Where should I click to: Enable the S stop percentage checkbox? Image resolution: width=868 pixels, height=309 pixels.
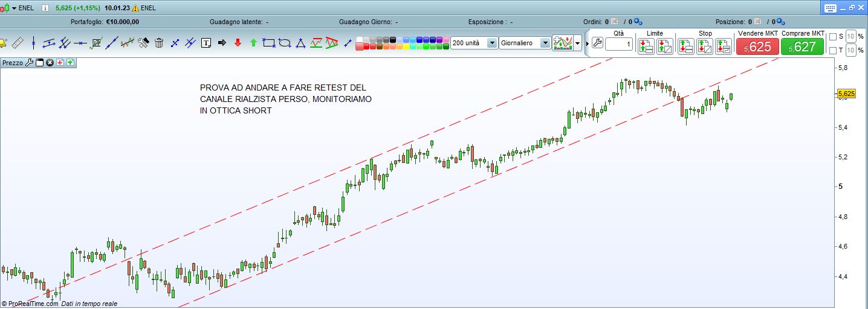pyautogui.click(x=833, y=37)
